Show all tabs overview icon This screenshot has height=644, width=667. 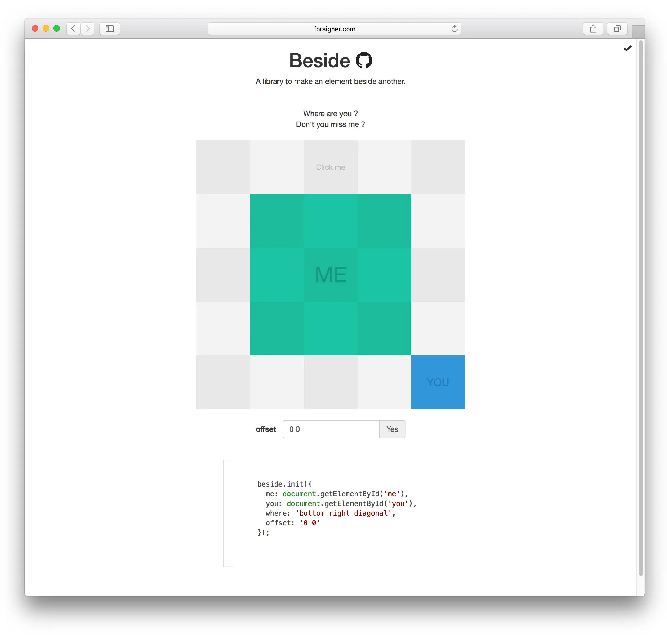[617, 29]
